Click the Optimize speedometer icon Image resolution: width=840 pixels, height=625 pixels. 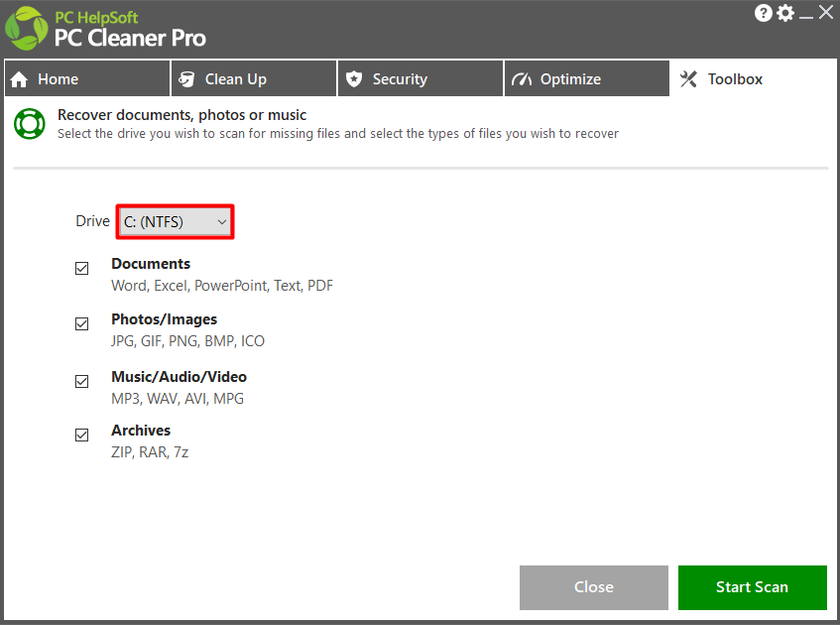pyautogui.click(x=522, y=79)
